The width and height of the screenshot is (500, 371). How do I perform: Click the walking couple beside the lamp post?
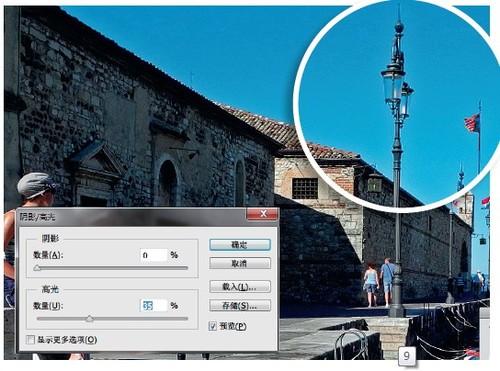coord(380,282)
